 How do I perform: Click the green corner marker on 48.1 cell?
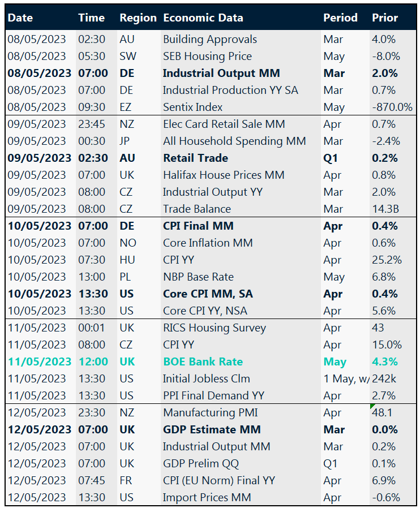pyautogui.click(x=372, y=406)
